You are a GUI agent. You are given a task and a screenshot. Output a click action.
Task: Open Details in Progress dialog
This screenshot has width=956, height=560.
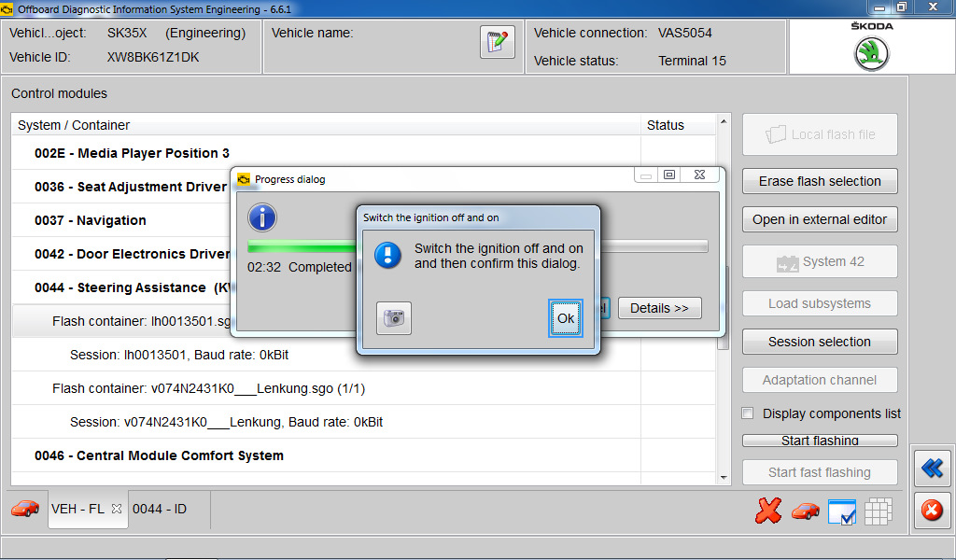point(660,308)
